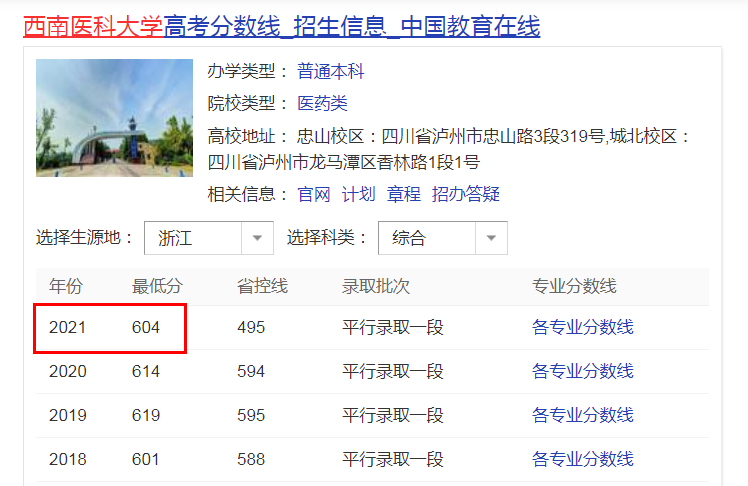Select the 2018 year cell
This screenshot has width=748, height=486.
(x=67, y=459)
